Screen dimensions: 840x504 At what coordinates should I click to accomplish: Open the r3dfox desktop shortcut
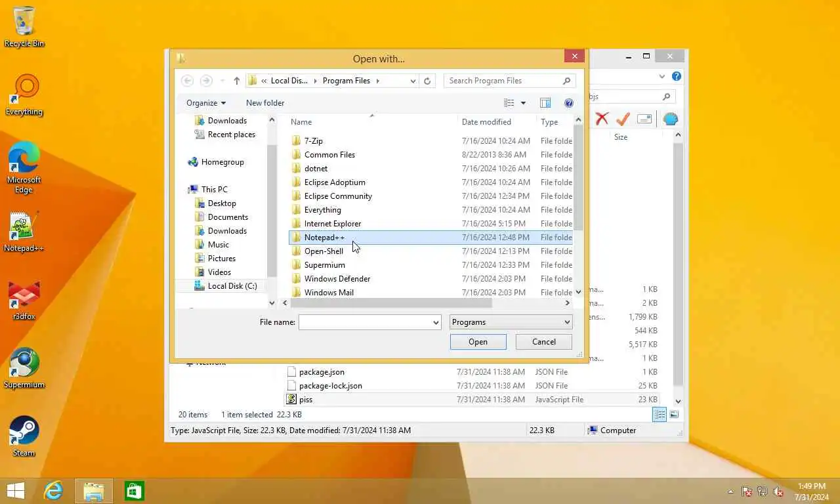[x=24, y=301]
